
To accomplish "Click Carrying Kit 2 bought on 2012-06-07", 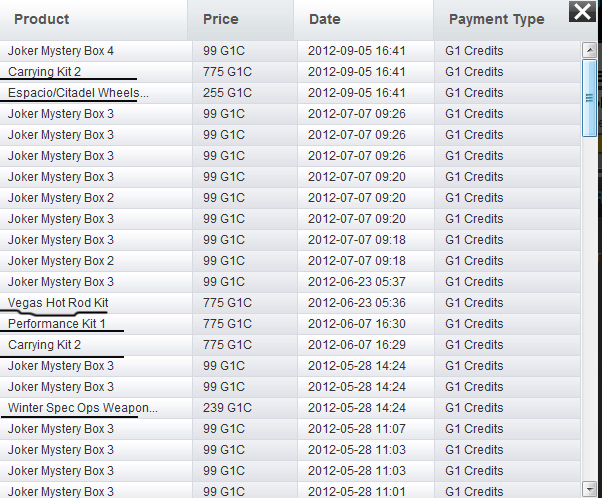I will (x=44, y=345).
